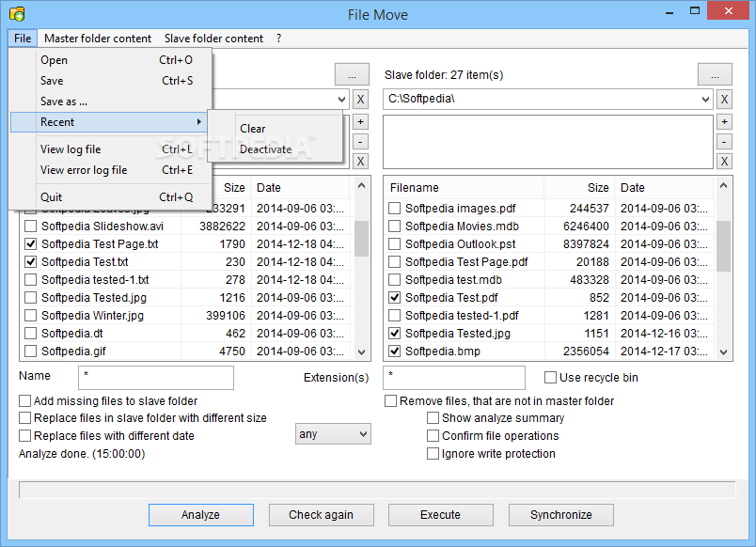Click the slave folder browse '...' button
Viewport: 756px width, 547px height.
(715, 74)
